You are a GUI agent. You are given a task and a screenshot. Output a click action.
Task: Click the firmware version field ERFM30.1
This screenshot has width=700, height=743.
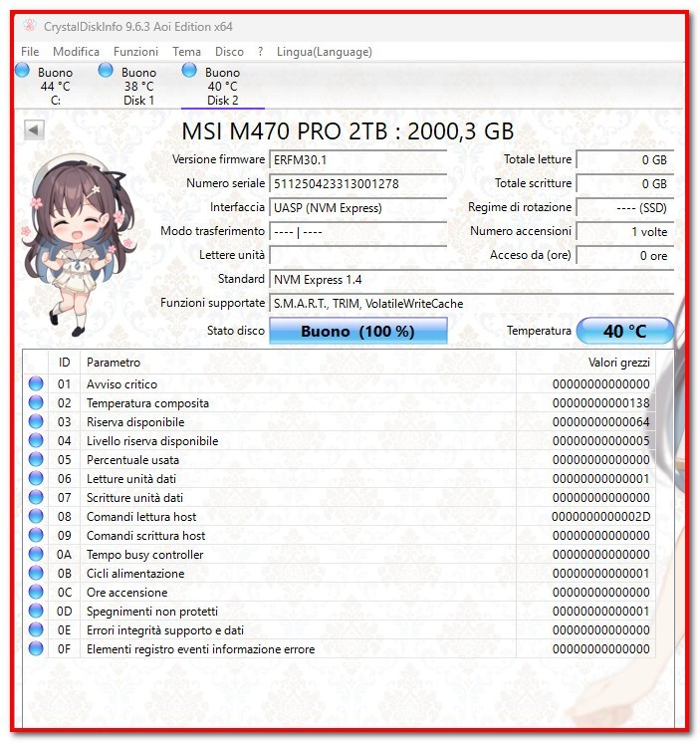pyautogui.click(x=358, y=159)
